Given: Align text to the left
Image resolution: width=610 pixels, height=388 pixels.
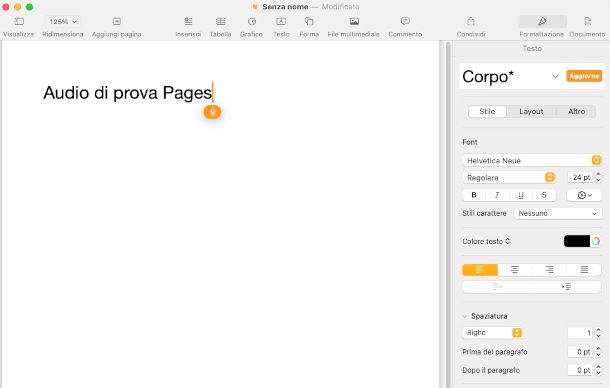Looking at the screenshot, I should point(480,269).
